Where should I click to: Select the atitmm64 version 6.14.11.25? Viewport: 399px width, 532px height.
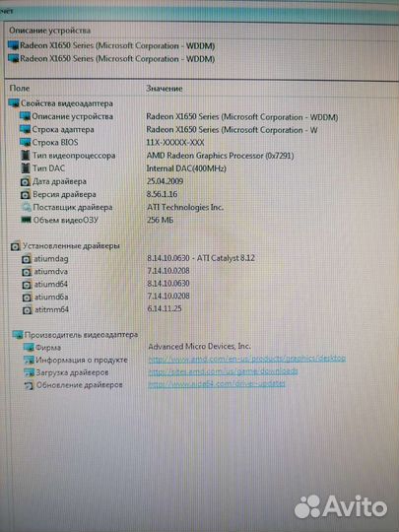click(165, 308)
